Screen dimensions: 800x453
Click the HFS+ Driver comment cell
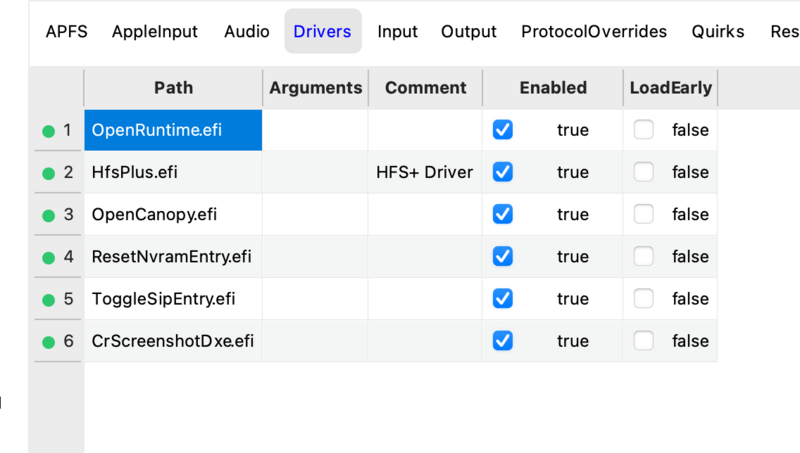click(x=425, y=172)
